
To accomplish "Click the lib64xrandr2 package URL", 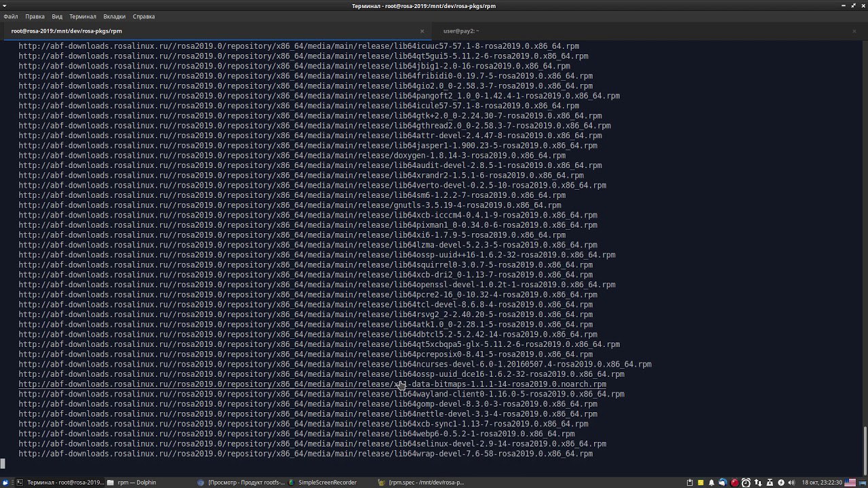I will coord(301,176).
